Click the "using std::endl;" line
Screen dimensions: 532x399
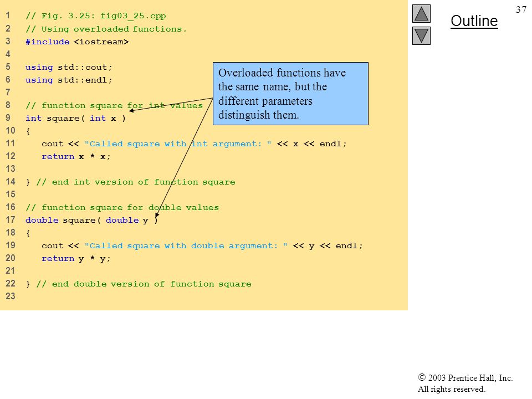(x=69, y=80)
